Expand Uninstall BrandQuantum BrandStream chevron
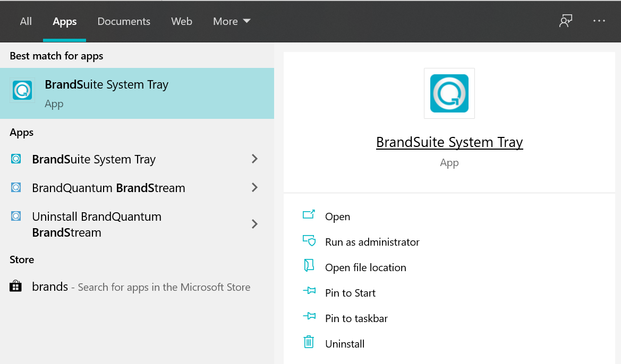Screen dimensions: 621x364 (254, 224)
